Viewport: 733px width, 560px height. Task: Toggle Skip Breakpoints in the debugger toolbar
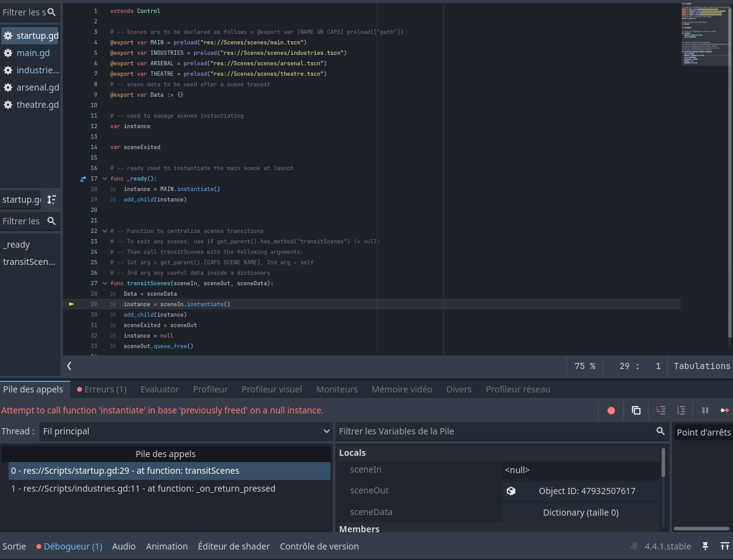click(610, 410)
